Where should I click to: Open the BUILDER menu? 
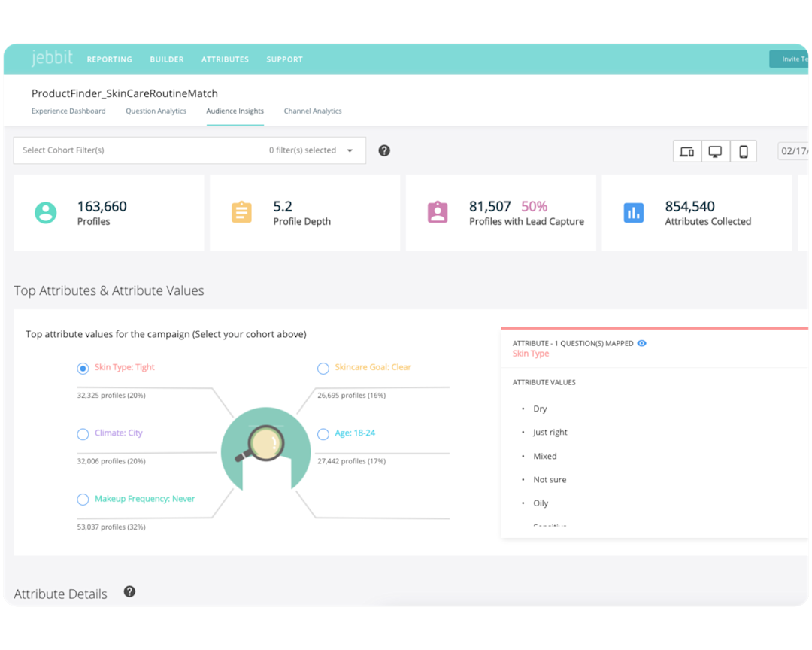tap(167, 59)
